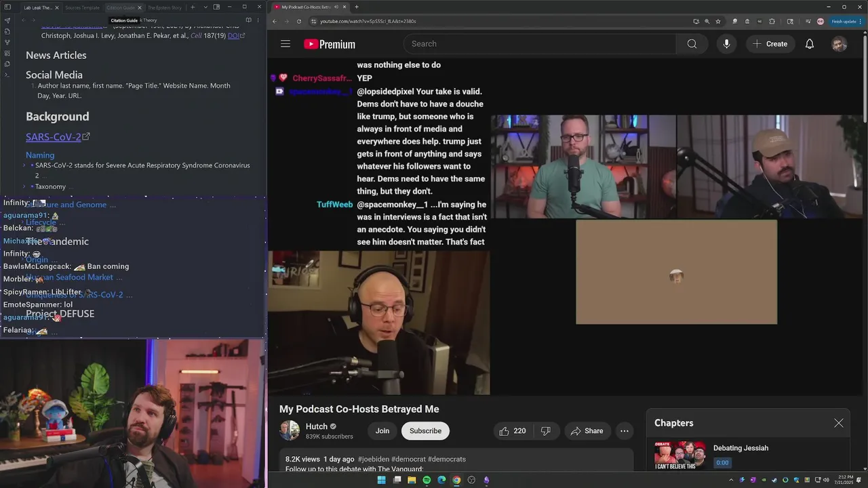
Task: Click the YouTube video player
Action: (x=566, y=226)
